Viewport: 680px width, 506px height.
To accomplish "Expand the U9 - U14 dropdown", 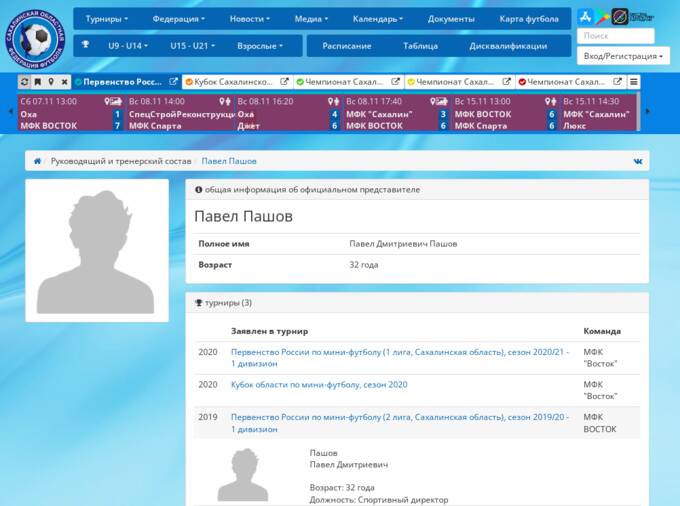I will pos(129,46).
